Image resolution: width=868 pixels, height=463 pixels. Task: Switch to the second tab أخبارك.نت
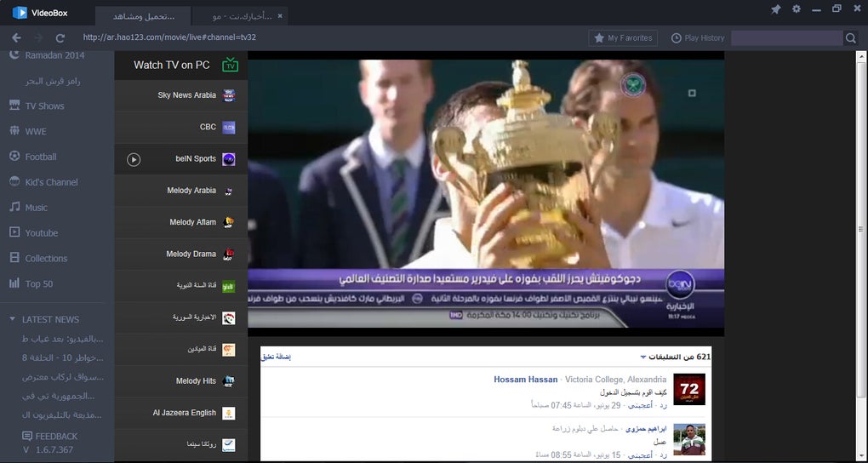click(x=240, y=16)
